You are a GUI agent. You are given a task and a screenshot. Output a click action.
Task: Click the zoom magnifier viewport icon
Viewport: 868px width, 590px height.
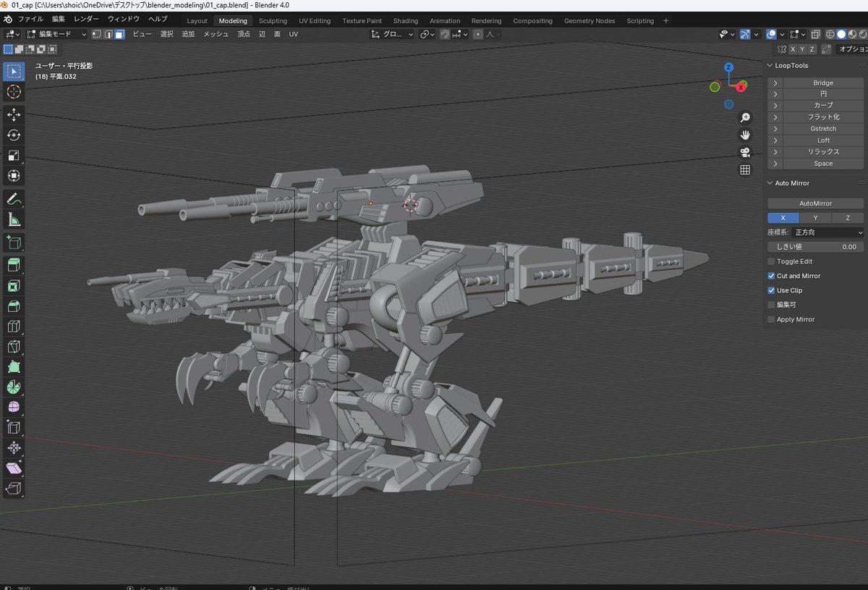(745, 117)
